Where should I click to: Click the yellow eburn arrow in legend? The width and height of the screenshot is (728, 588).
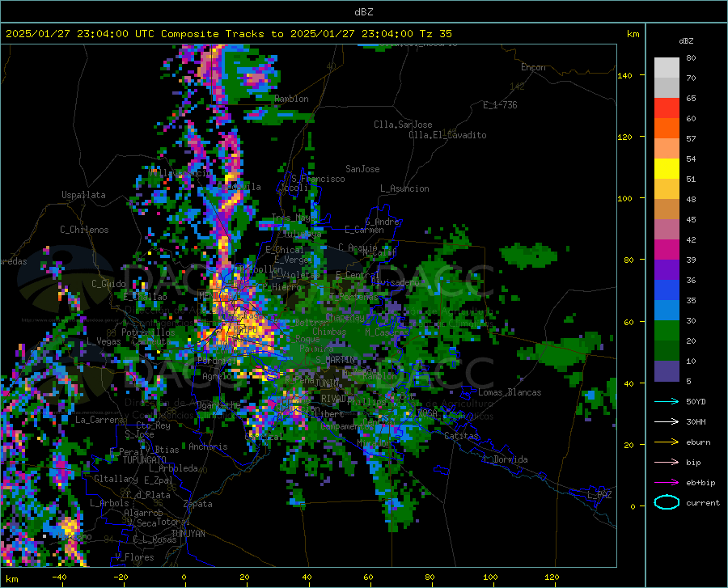click(667, 442)
